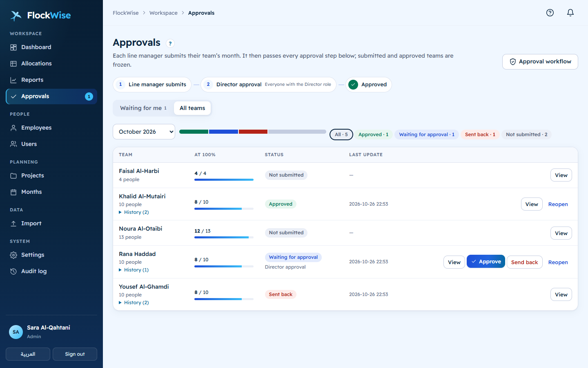Navigate to Employees page
This screenshot has width=588, height=368.
point(51,128)
